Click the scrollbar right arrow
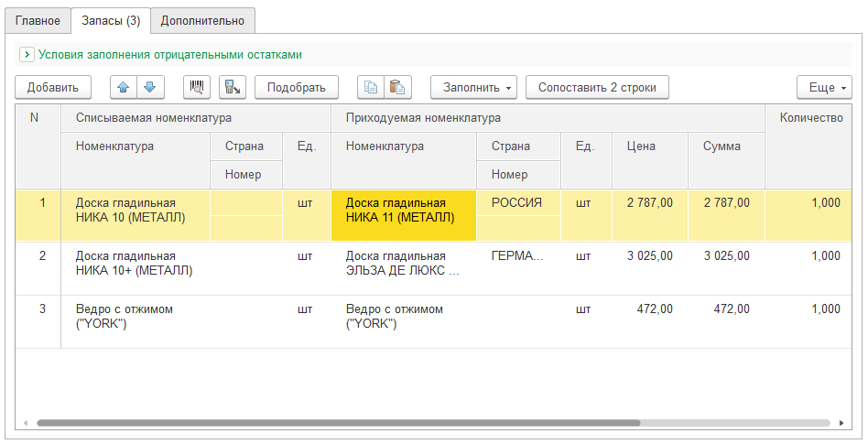 point(841,423)
